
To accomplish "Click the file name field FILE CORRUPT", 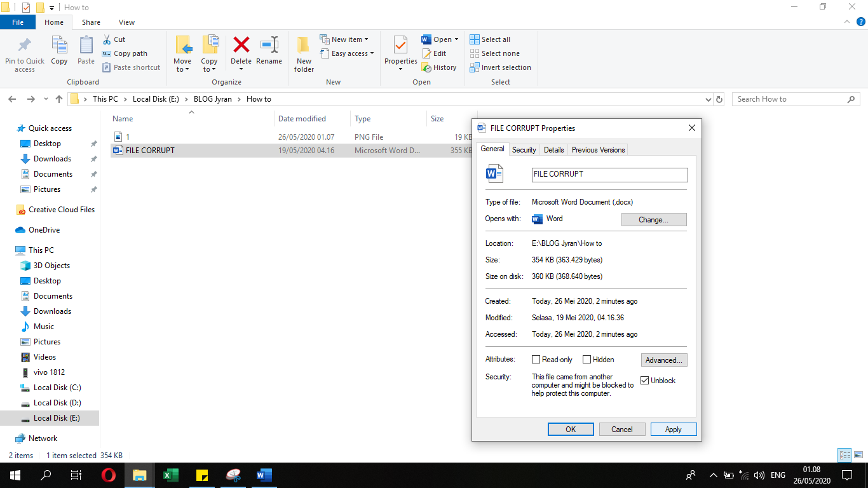I will point(610,175).
